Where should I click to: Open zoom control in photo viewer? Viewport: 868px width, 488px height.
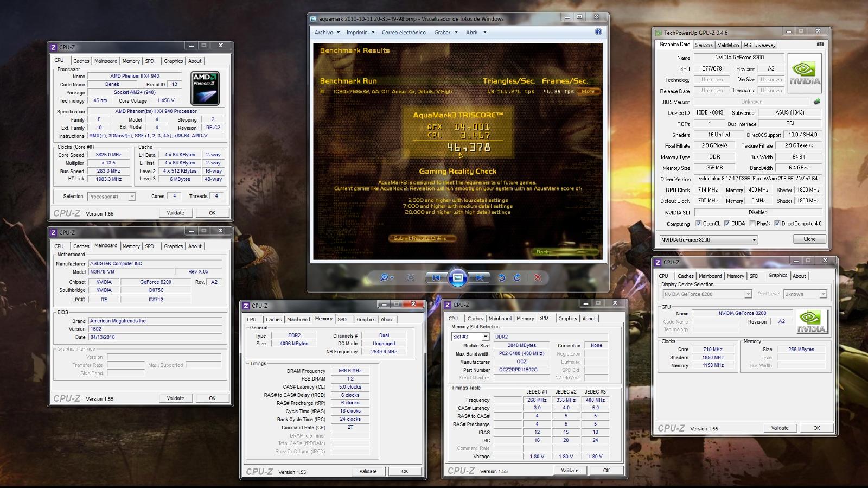[x=386, y=277]
